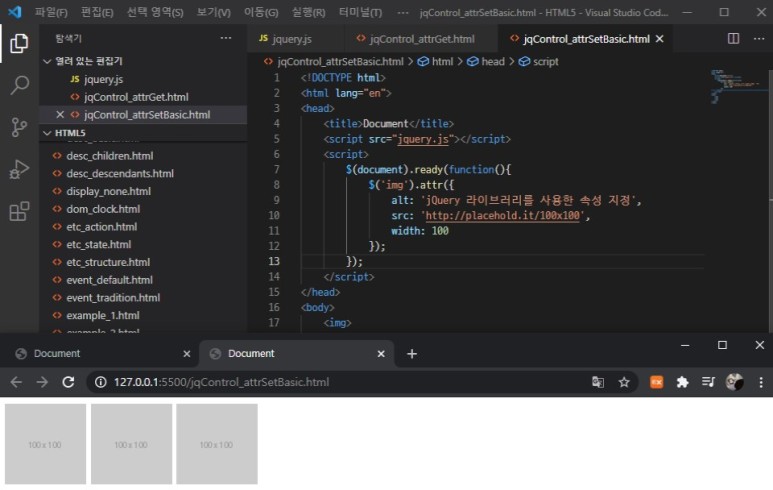This screenshot has width=773, height=490.
Task: Switch to jqControl_attrGet.html editor tab
Action: (422, 39)
